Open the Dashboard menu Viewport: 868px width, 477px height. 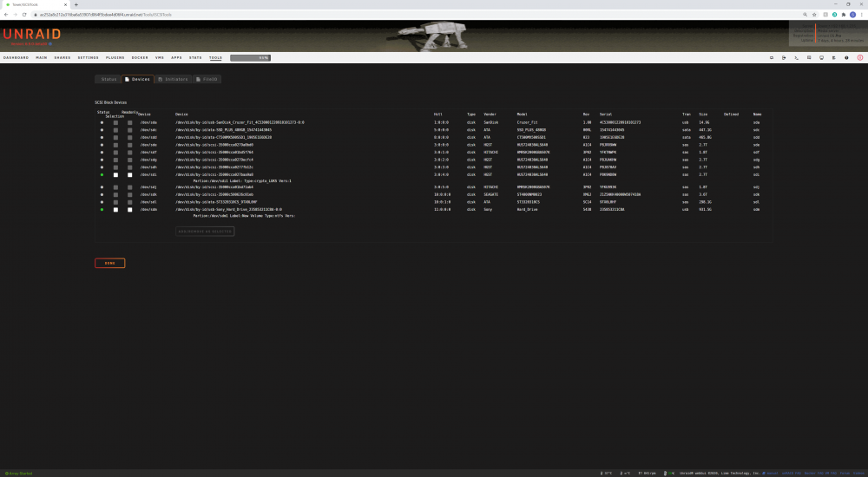pyautogui.click(x=16, y=57)
